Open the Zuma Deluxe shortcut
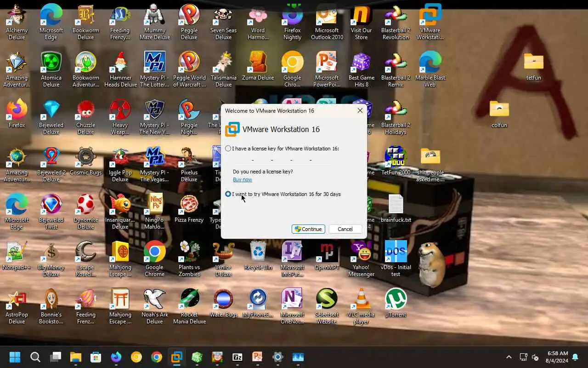The height and width of the screenshot is (368, 588). pos(258,66)
